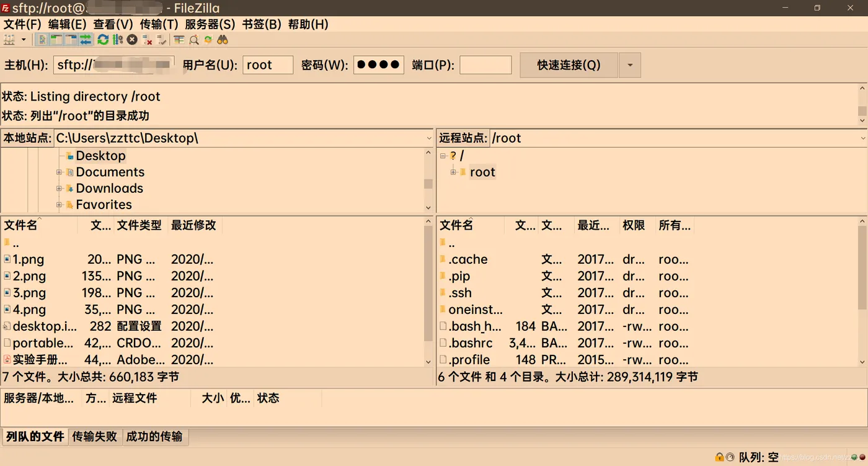The image size is (868, 466).
Task: Refresh the file and folder lists
Action: (103, 40)
